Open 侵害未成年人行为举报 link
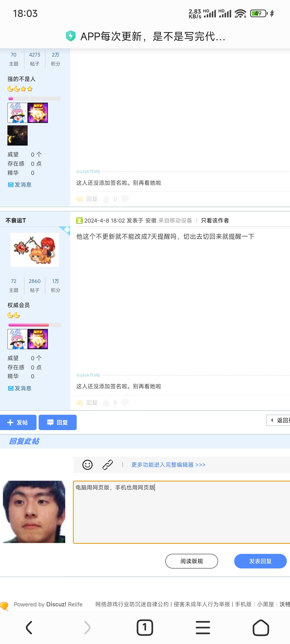 [x=202, y=604]
